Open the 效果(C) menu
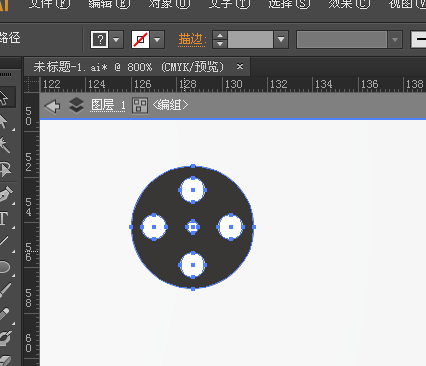 pos(349,4)
